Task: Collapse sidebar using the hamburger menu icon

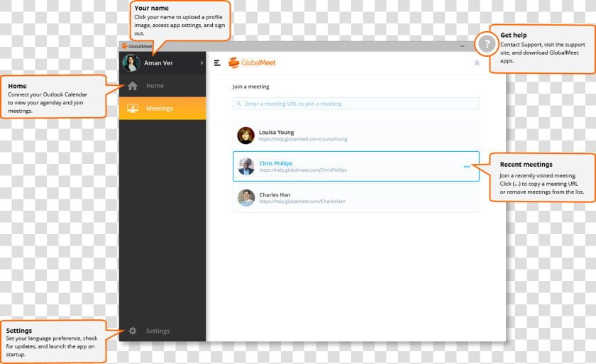Action: click(x=217, y=62)
